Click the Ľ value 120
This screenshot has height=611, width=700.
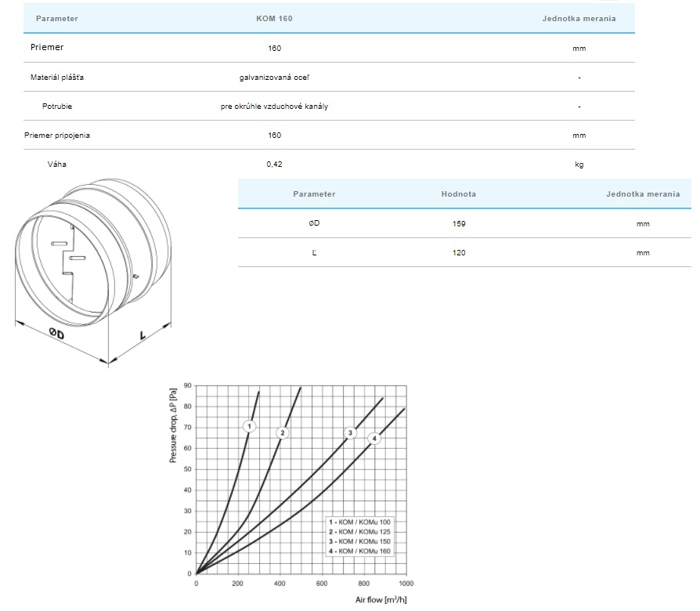pos(458,252)
